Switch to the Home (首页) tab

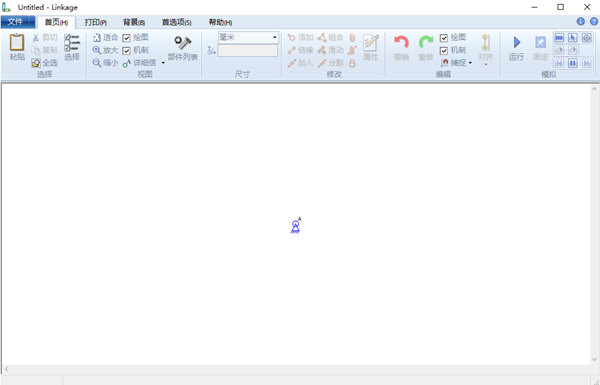pyautogui.click(x=56, y=22)
